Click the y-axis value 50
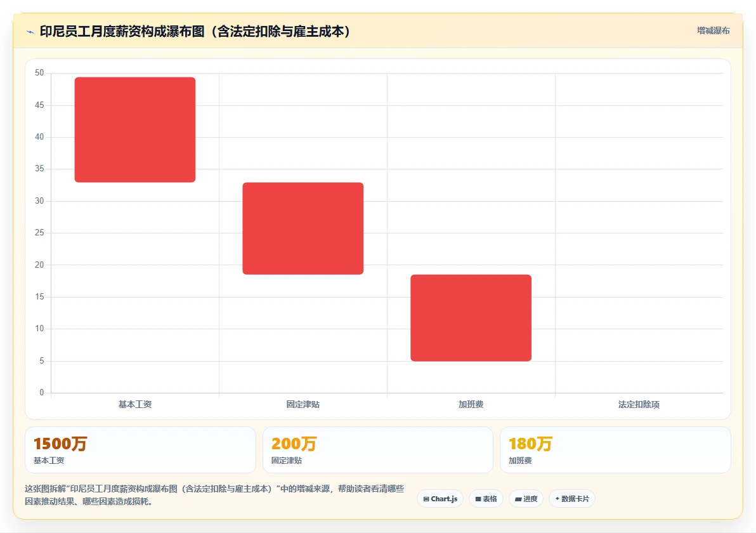756x533 pixels. pyautogui.click(x=39, y=73)
